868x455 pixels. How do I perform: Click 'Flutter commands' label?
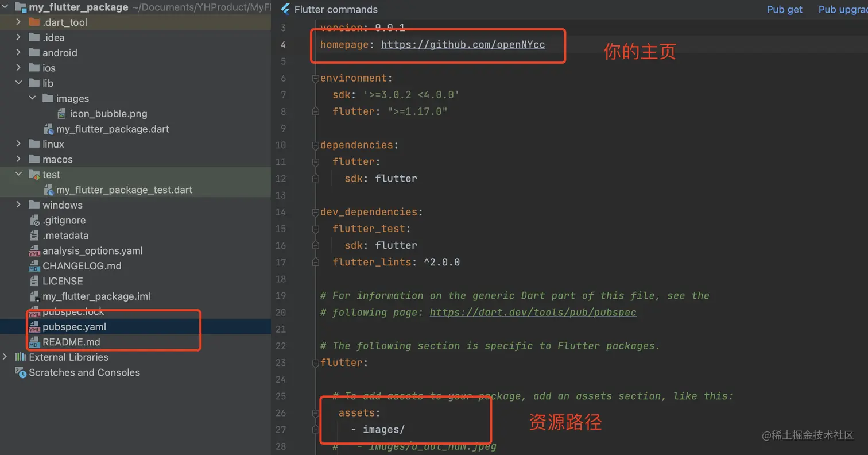336,9
